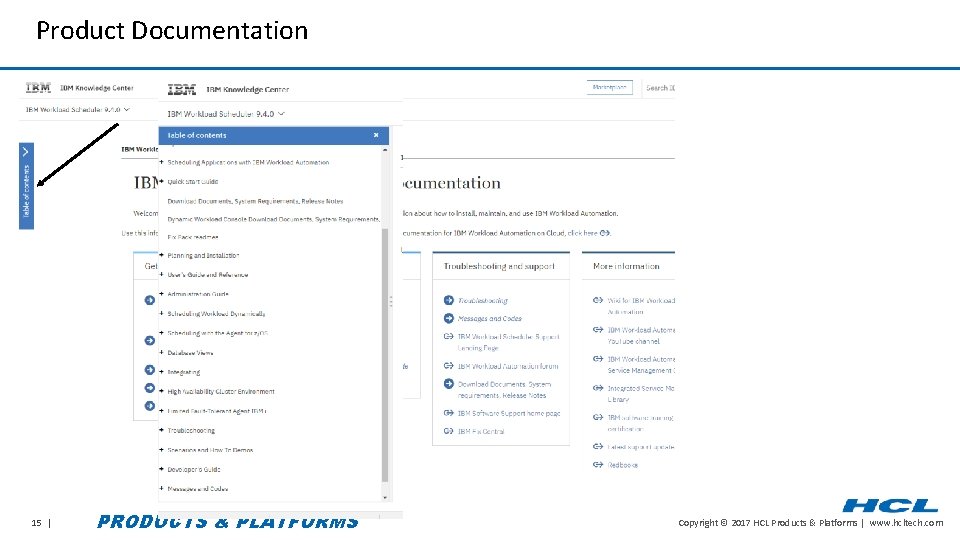The width and height of the screenshot is (960, 540).
Task: Select Messages and Codes in table of contents
Action: [x=198, y=489]
